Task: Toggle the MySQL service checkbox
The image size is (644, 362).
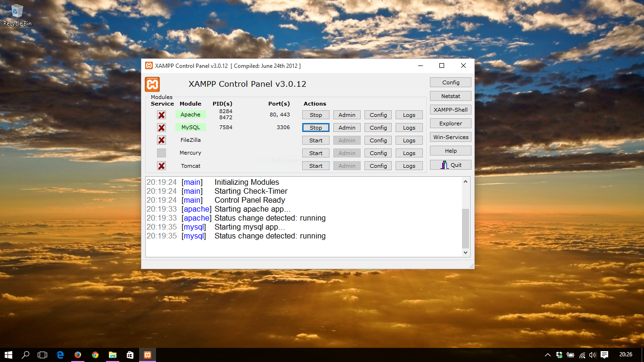Action: tap(161, 128)
